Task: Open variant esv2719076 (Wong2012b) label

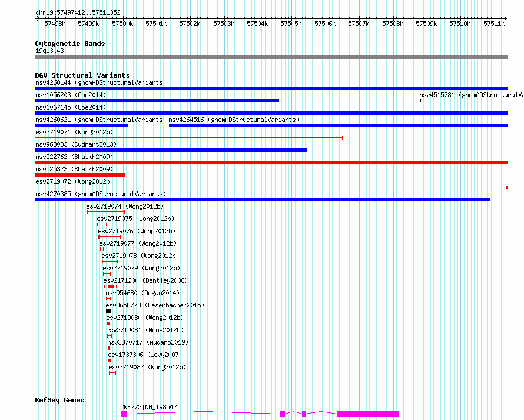Action: tap(137, 231)
